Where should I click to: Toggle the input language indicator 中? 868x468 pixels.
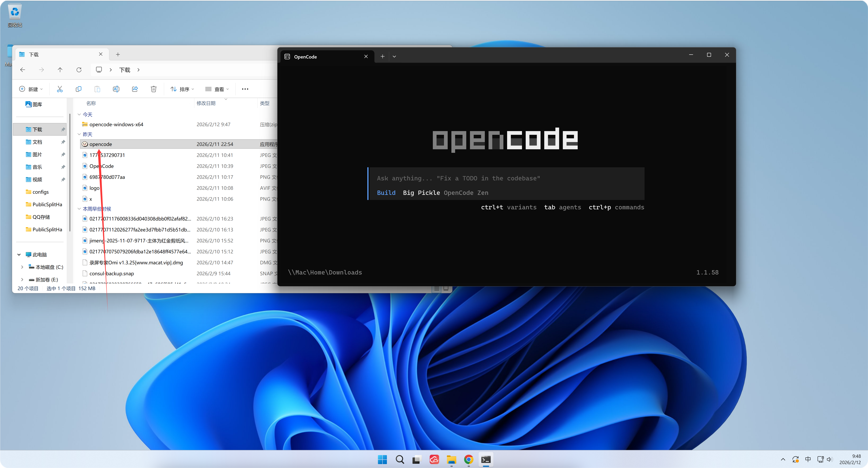point(808,459)
